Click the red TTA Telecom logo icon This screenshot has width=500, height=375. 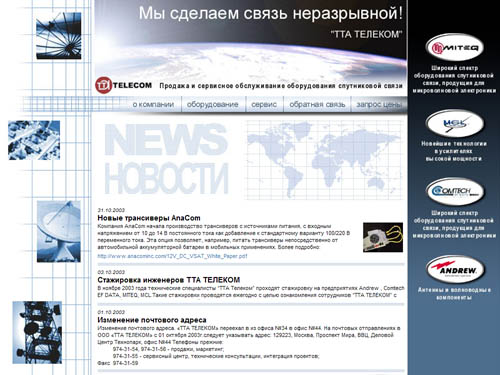coord(103,85)
